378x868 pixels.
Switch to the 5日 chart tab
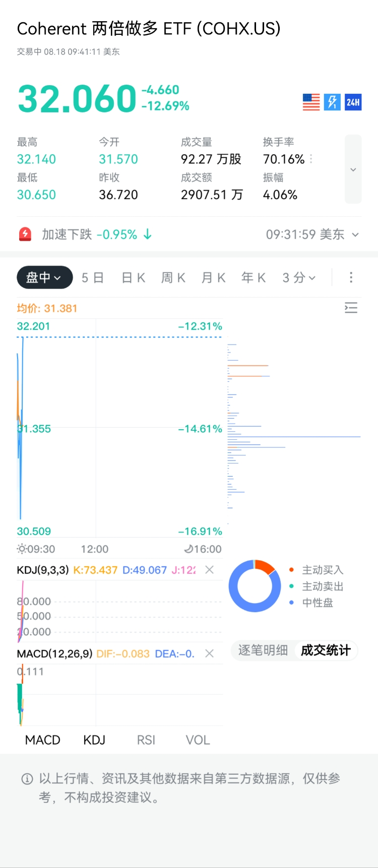point(93,278)
